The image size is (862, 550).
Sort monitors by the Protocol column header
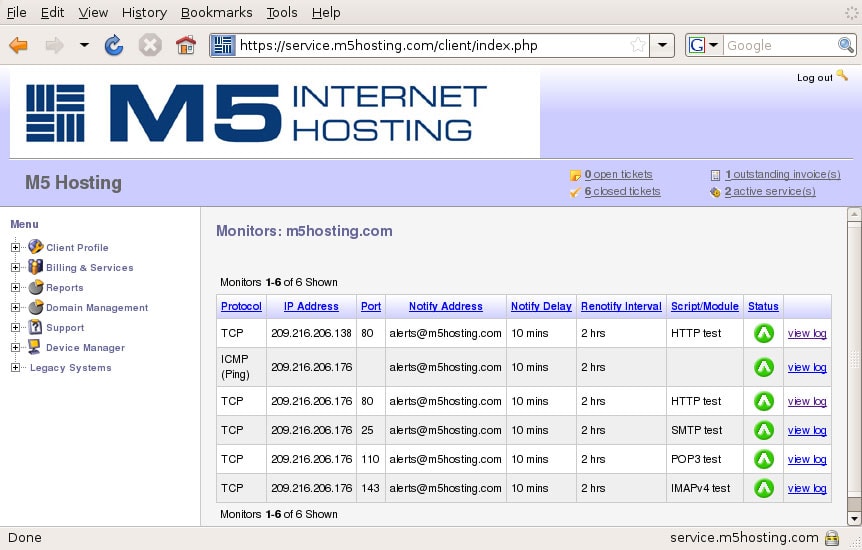tap(241, 306)
